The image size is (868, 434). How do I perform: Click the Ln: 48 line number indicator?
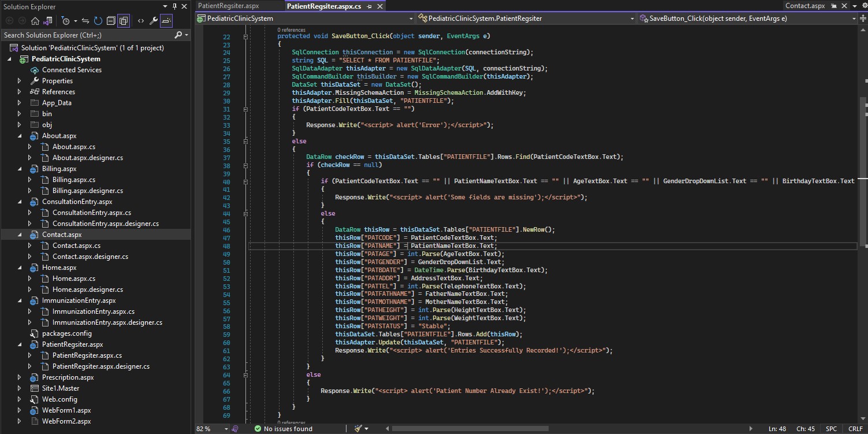[x=778, y=429]
